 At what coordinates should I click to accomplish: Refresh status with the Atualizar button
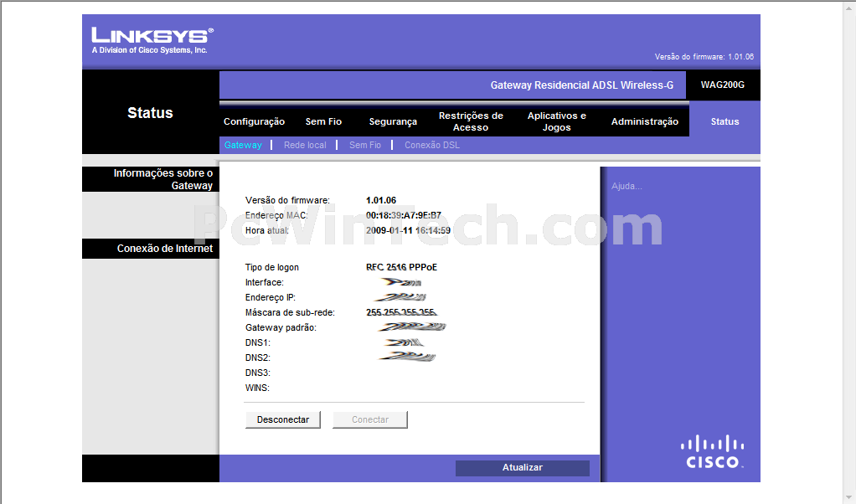[x=523, y=467]
